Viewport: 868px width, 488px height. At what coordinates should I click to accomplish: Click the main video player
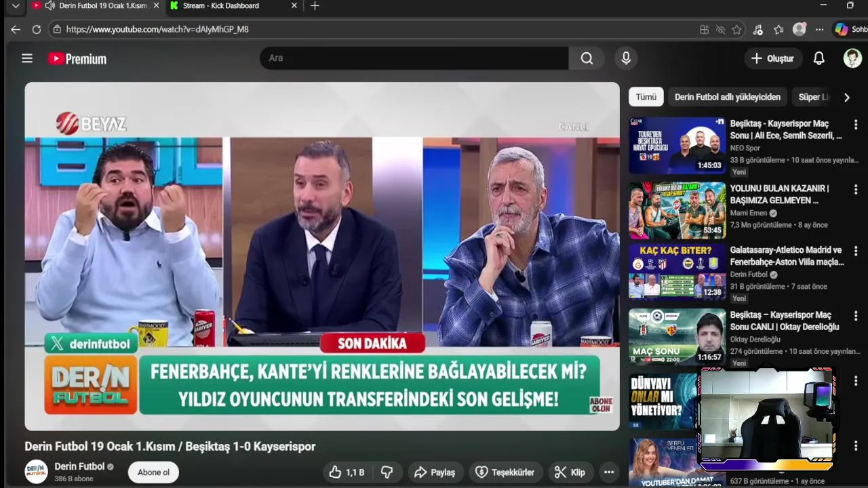pyautogui.click(x=322, y=256)
